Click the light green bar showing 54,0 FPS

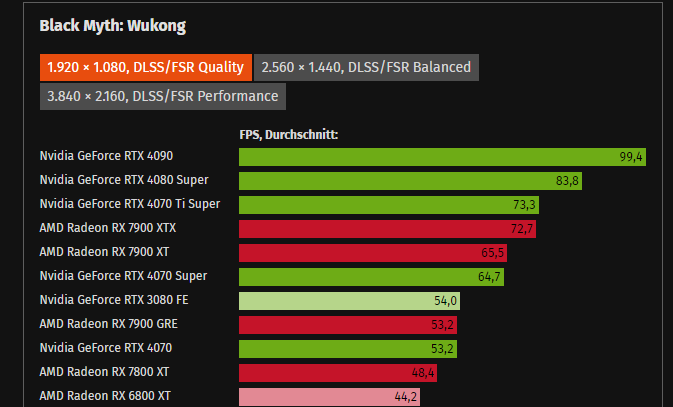pyautogui.click(x=349, y=301)
